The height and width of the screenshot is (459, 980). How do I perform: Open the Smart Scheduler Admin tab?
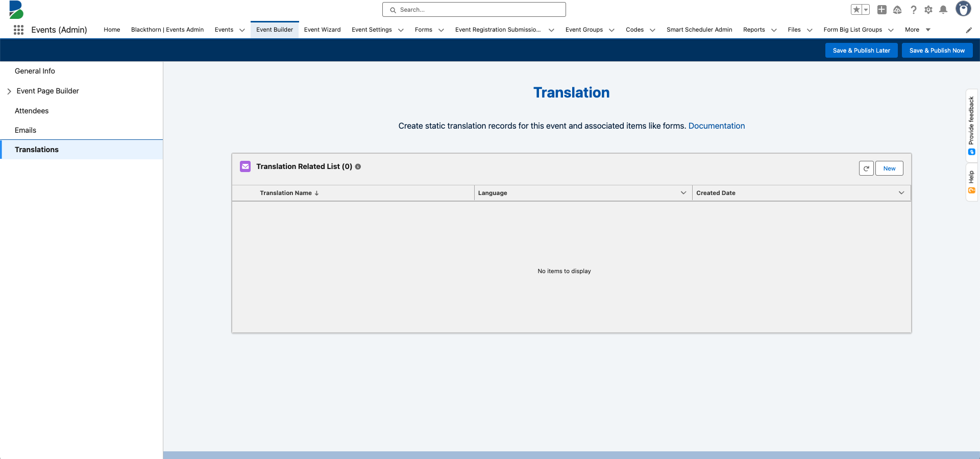coord(699,30)
